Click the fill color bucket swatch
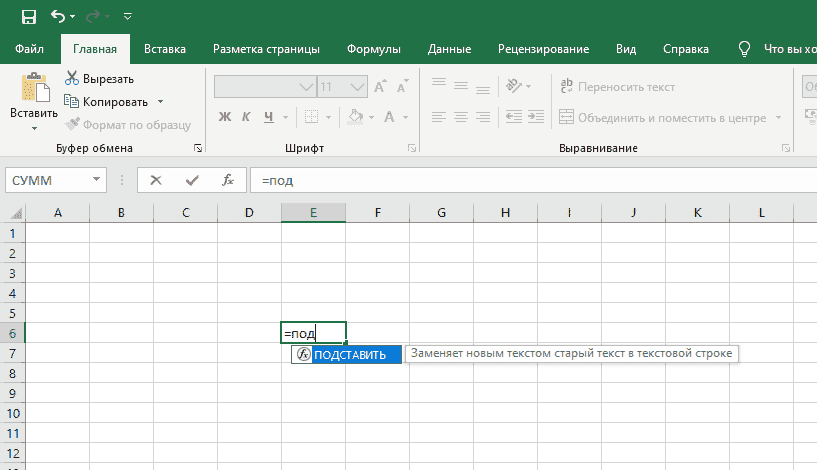The image size is (817, 470). pos(355,118)
